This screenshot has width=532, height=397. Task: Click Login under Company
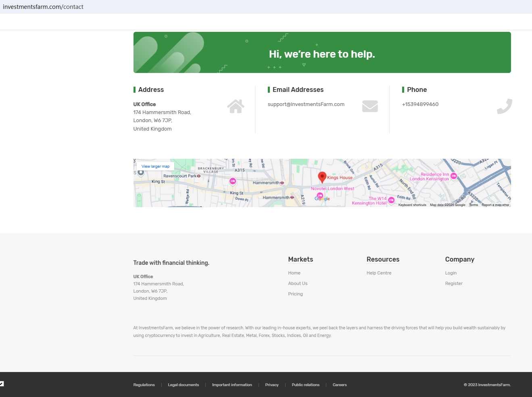tap(451, 273)
